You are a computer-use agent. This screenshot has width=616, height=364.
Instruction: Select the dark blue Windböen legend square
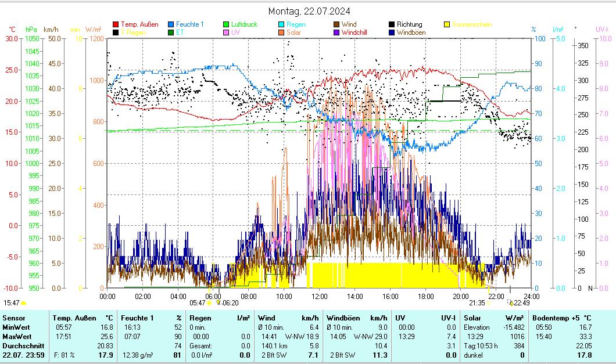point(392,33)
